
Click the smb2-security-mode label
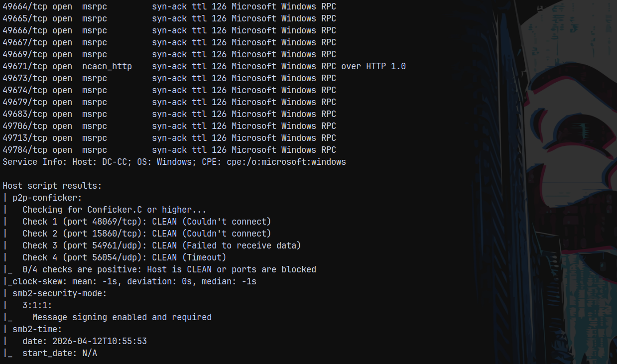pos(60,293)
